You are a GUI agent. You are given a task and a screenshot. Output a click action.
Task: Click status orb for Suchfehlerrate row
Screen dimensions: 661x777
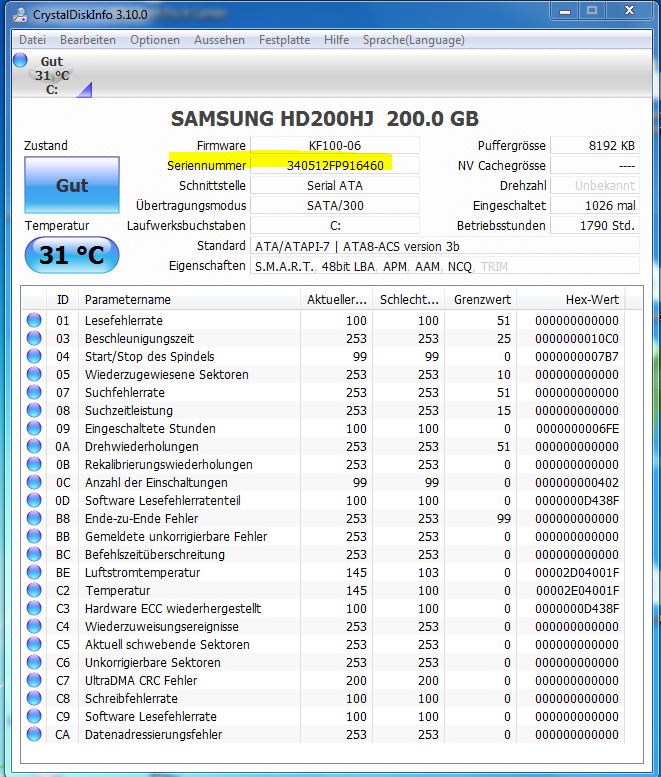point(34,392)
